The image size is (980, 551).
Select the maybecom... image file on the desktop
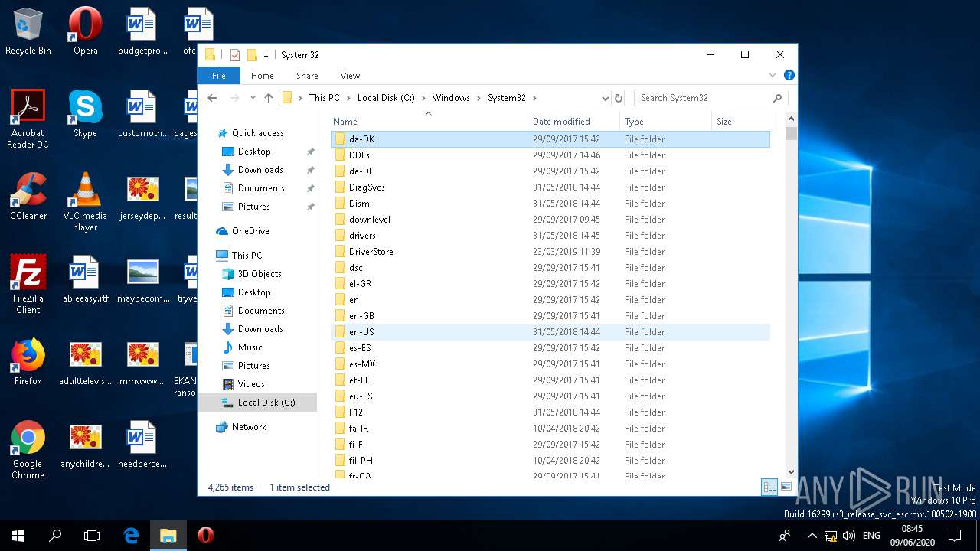point(143,279)
